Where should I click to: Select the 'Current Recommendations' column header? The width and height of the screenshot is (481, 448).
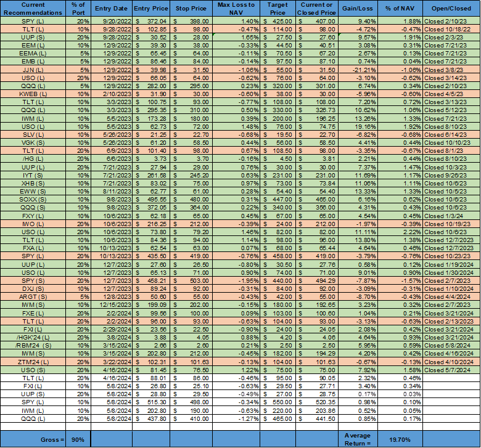click(33, 9)
